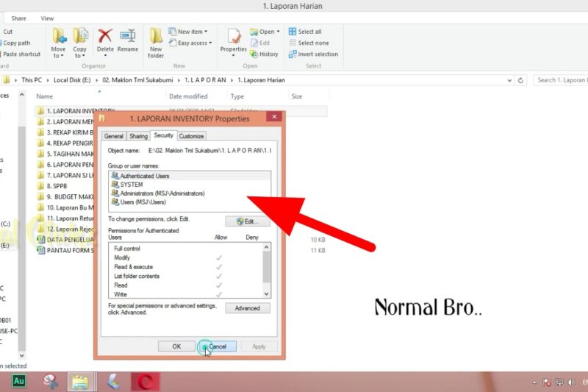Click the Advanced button
588x392 pixels.
point(248,308)
